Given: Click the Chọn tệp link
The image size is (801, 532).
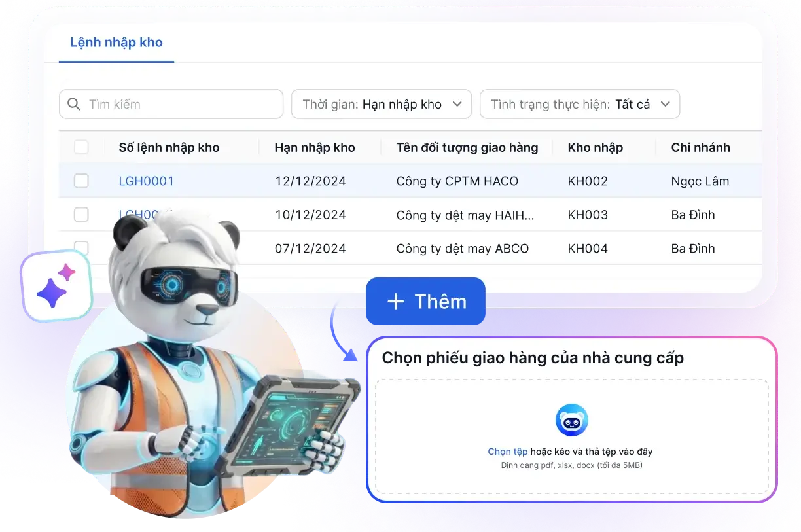Looking at the screenshot, I should pyautogui.click(x=508, y=452).
